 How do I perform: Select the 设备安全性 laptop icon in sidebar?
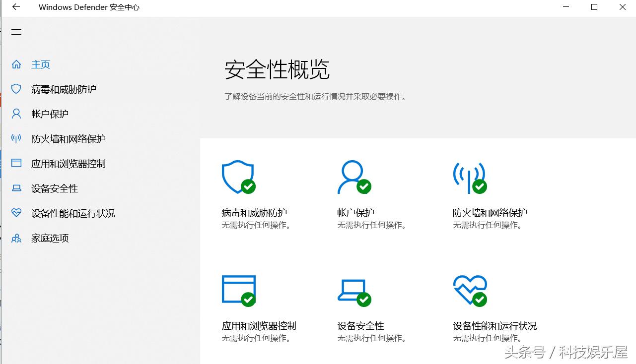(17, 188)
